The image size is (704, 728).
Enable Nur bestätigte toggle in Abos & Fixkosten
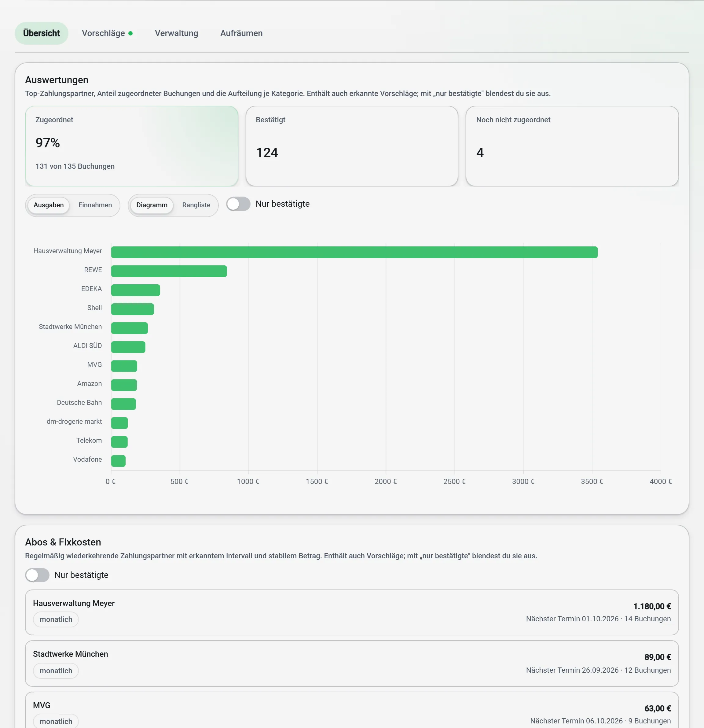[37, 575]
